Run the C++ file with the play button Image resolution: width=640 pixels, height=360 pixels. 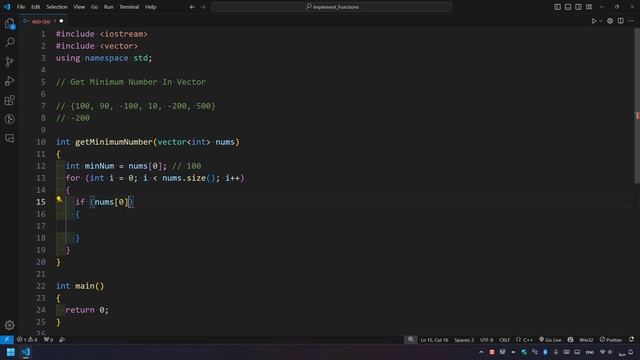(x=594, y=21)
